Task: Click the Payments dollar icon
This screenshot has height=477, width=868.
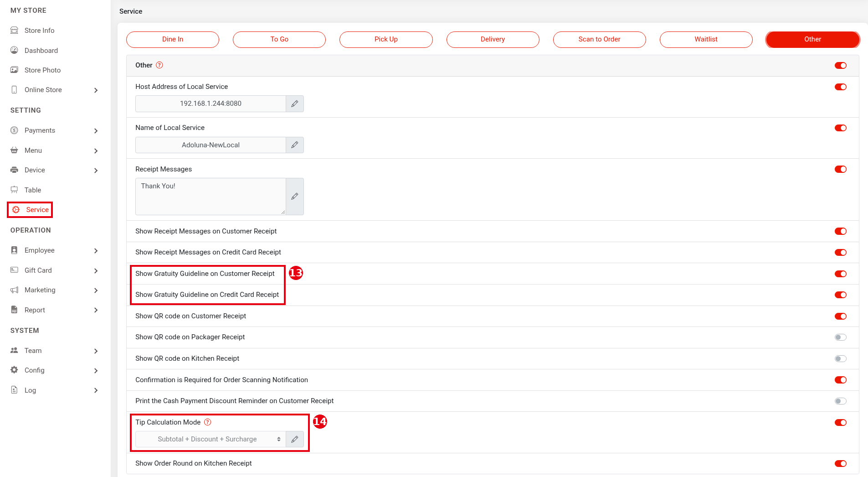Action: (15, 130)
